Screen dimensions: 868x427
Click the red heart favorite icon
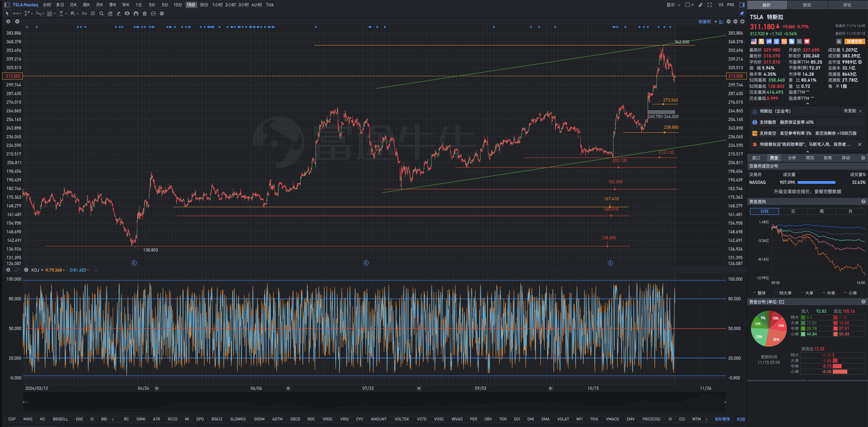(807, 41)
